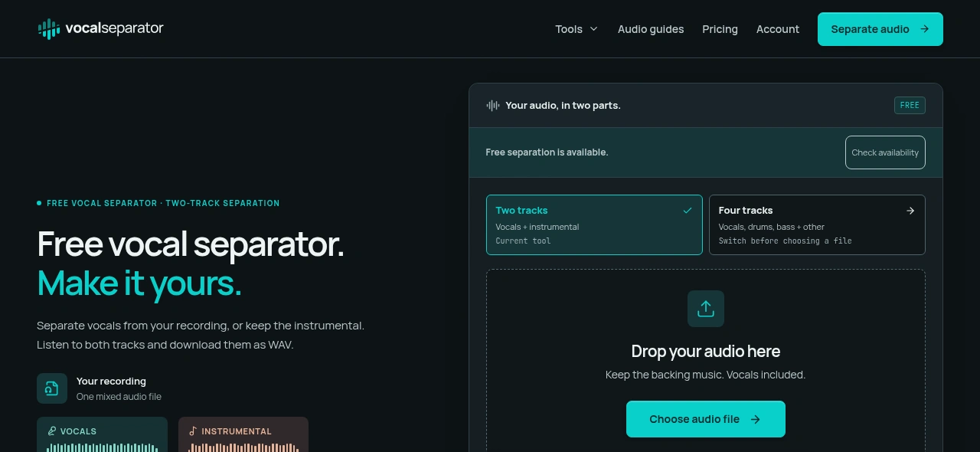Screen dimensions: 980x452
Task: Click the music note icon beside INSTRUMENTAL
Action: point(193,431)
